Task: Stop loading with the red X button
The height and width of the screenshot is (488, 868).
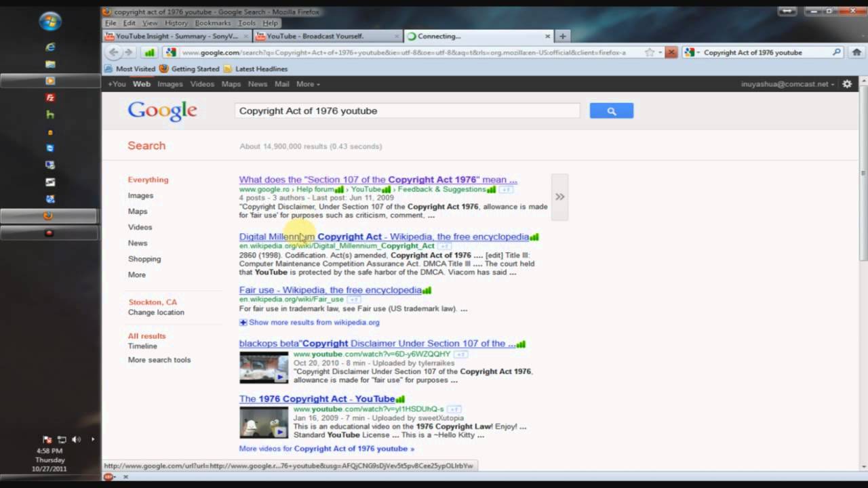Action: 671,52
